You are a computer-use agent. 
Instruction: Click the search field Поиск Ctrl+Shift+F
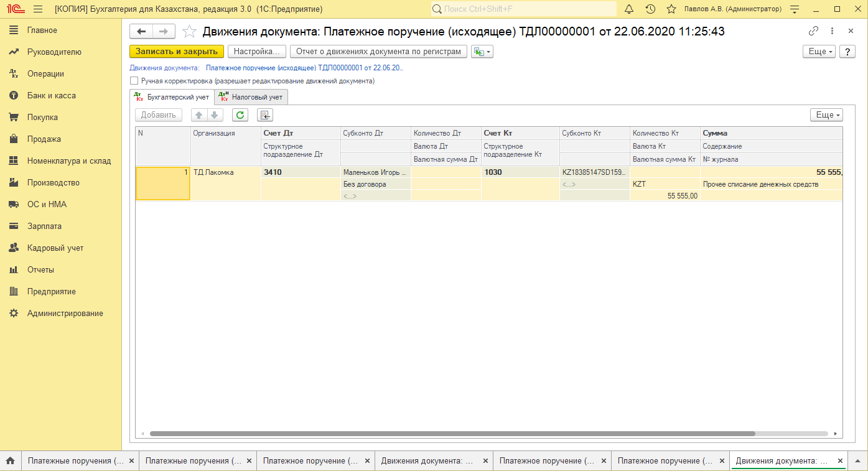tap(523, 9)
